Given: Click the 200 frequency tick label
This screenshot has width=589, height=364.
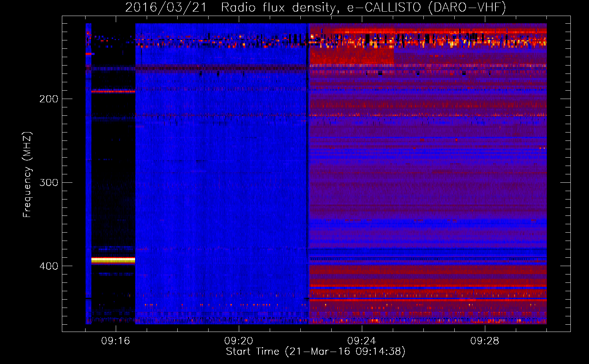Looking at the screenshot, I should (x=49, y=99).
